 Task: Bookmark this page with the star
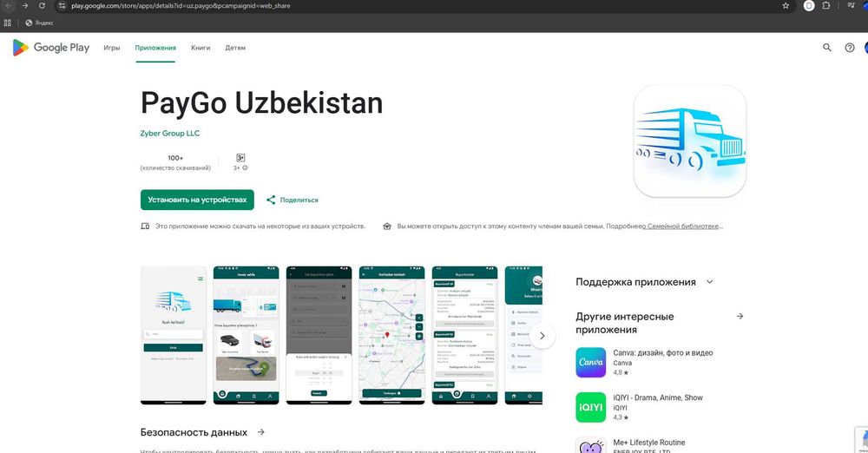pos(786,5)
